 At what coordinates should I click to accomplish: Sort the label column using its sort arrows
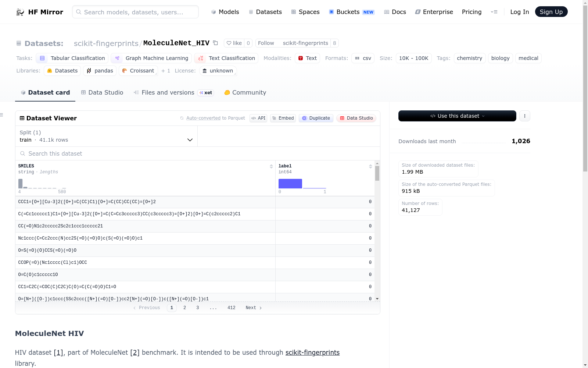click(370, 166)
